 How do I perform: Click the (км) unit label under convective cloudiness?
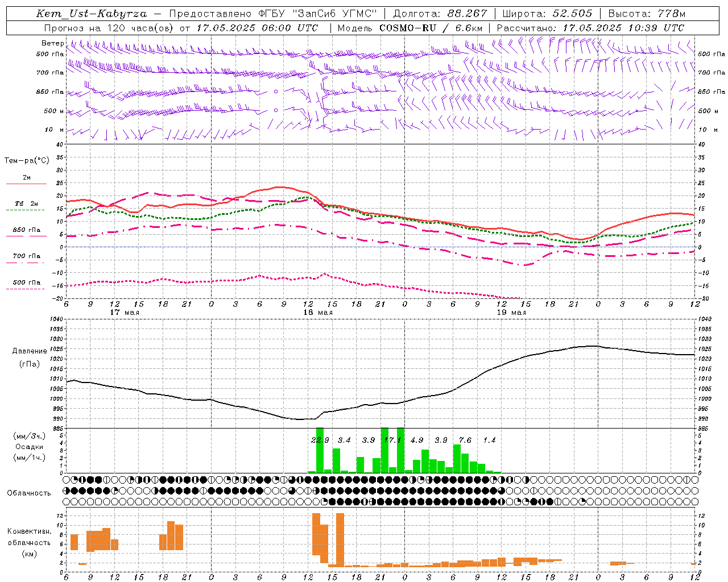click(x=30, y=554)
